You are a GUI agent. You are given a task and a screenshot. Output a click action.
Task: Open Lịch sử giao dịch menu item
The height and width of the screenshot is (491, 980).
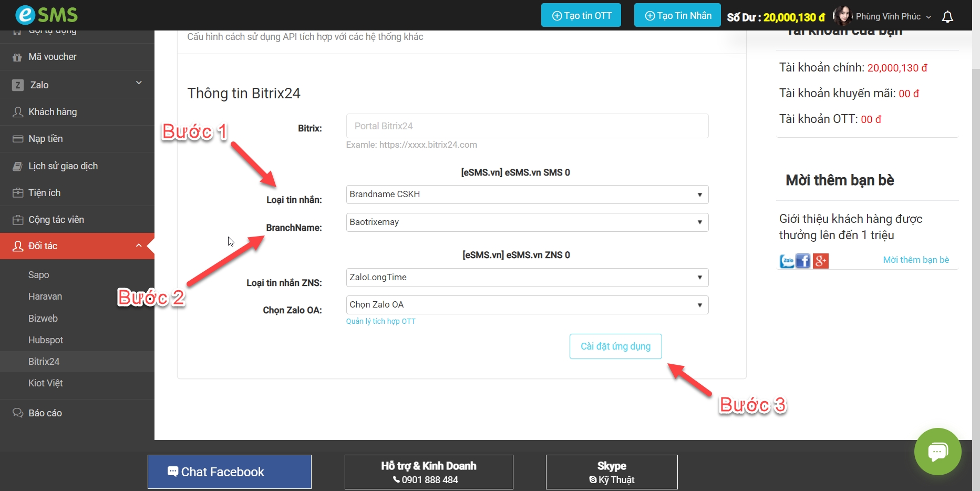[63, 166]
